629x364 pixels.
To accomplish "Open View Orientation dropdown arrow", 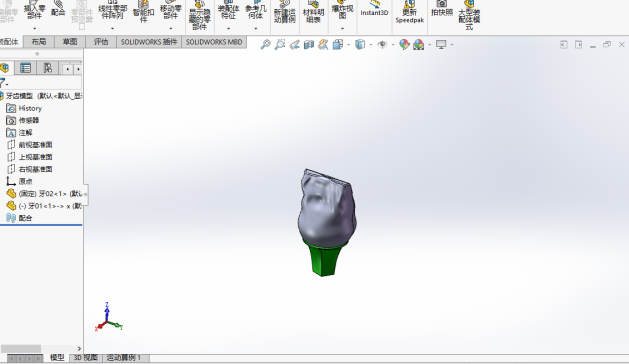I will (348, 45).
